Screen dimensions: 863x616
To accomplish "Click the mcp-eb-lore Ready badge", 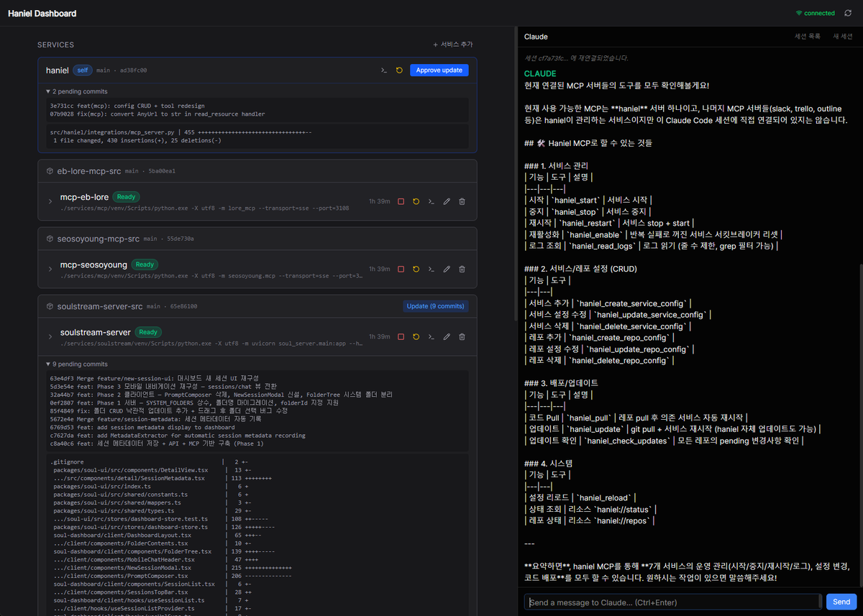I will [126, 196].
